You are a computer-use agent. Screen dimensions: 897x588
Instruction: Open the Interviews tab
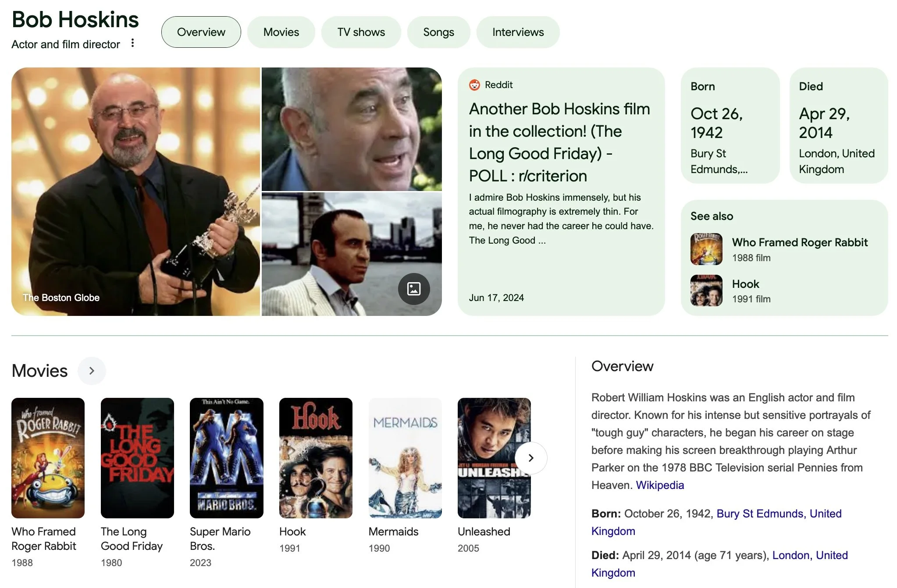click(518, 32)
